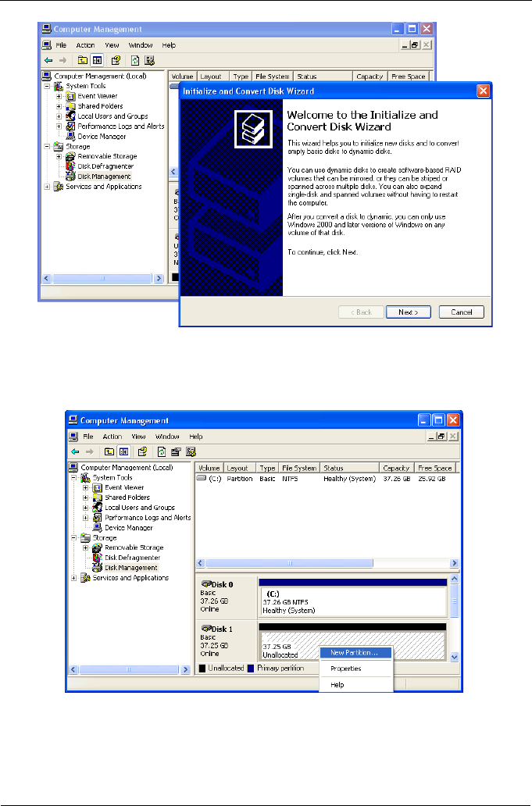The image size is (532, 806).
Task: Click Next in the Initialize and Convert Disk Wizard
Action: click(408, 312)
